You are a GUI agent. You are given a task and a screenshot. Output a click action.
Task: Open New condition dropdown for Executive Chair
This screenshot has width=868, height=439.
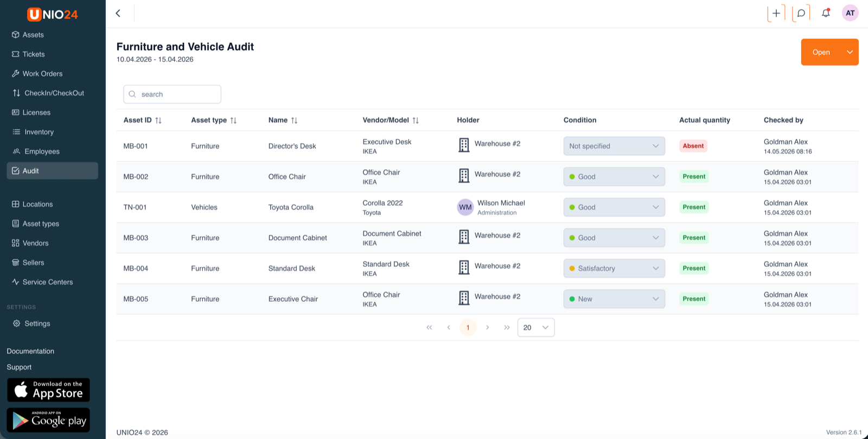[x=614, y=299]
